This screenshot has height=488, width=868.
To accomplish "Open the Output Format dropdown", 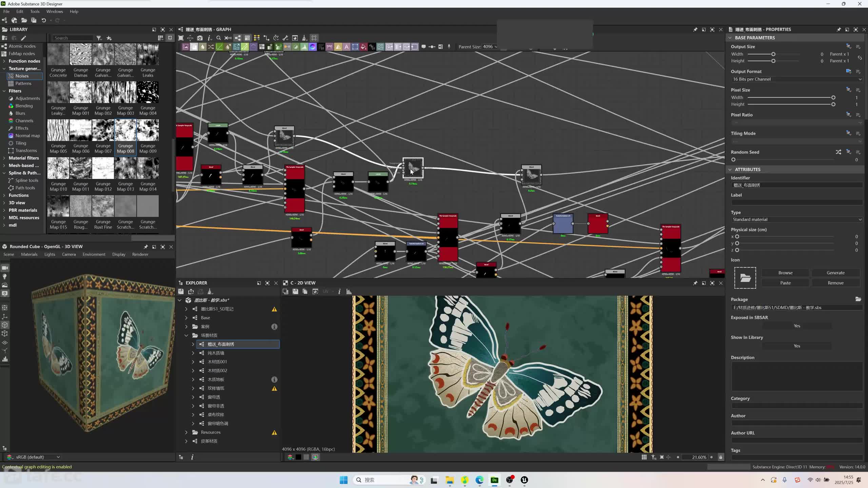I will [x=797, y=79].
